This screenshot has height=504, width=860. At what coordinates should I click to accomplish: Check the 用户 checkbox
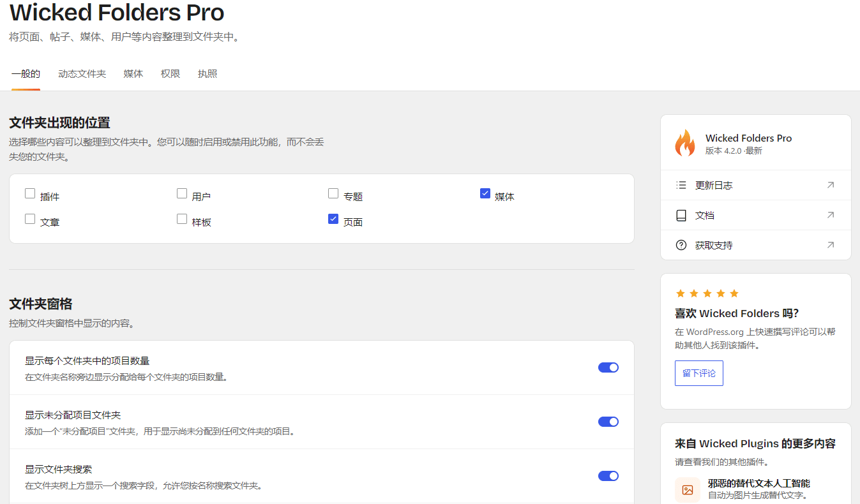pos(182,193)
